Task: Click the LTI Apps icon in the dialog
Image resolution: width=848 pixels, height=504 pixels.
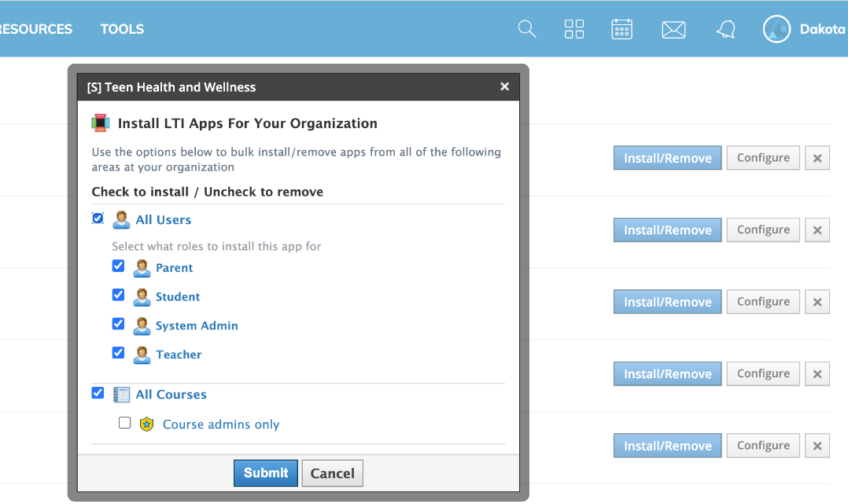Action: coord(101,123)
